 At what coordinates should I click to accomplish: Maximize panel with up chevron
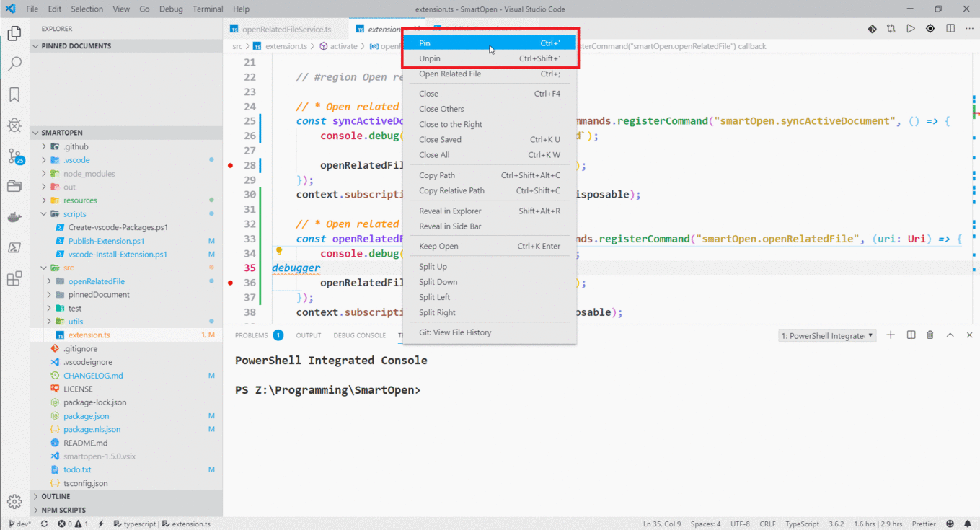tap(950, 335)
